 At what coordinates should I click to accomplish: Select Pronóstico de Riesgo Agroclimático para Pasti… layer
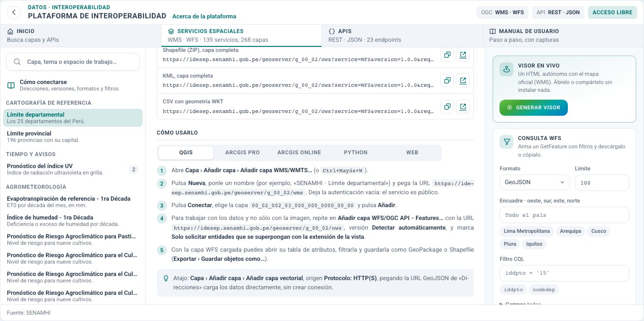pos(73,240)
